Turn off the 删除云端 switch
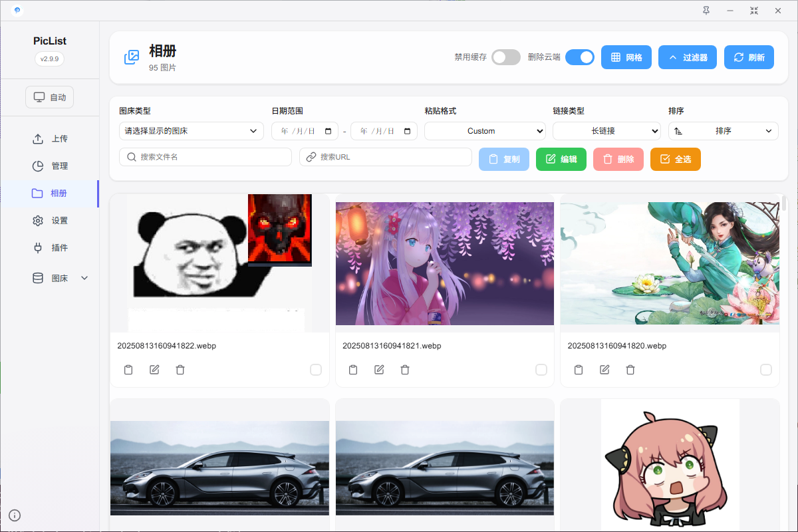The height and width of the screenshot is (532, 798). click(580, 57)
